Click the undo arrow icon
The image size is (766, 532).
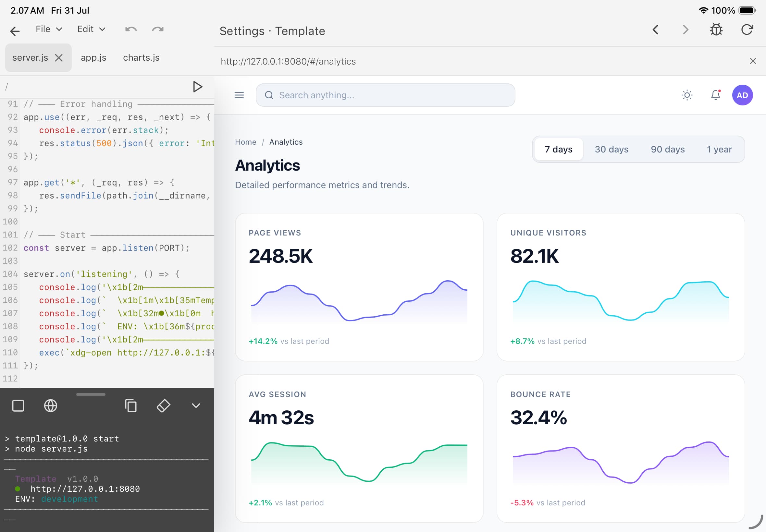131,30
